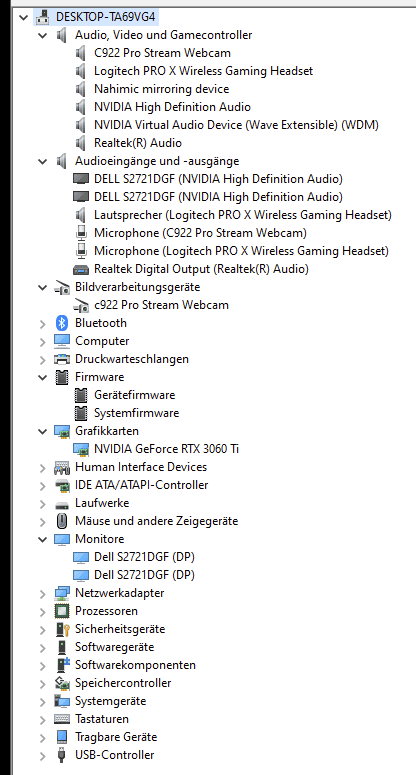Select Logitech PRO X Wireless Gaming Headset audio device
Viewport: 416px width, 775px height.
point(203,71)
